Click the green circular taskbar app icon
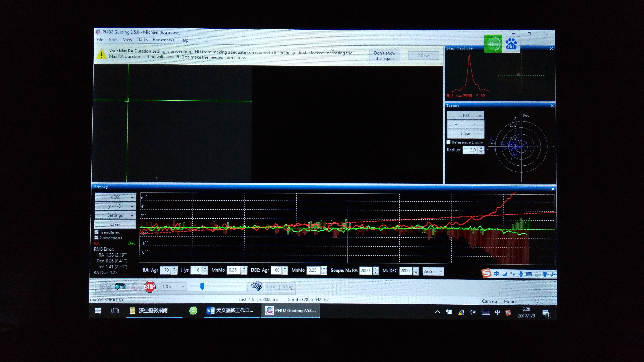The width and height of the screenshot is (644, 362). [x=193, y=311]
